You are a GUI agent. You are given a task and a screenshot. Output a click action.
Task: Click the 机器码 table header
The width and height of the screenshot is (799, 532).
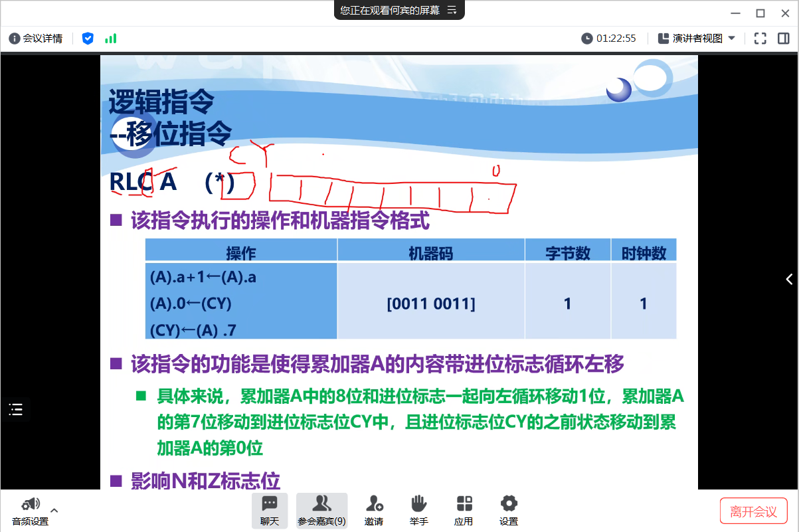pyautogui.click(x=431, y=252)
